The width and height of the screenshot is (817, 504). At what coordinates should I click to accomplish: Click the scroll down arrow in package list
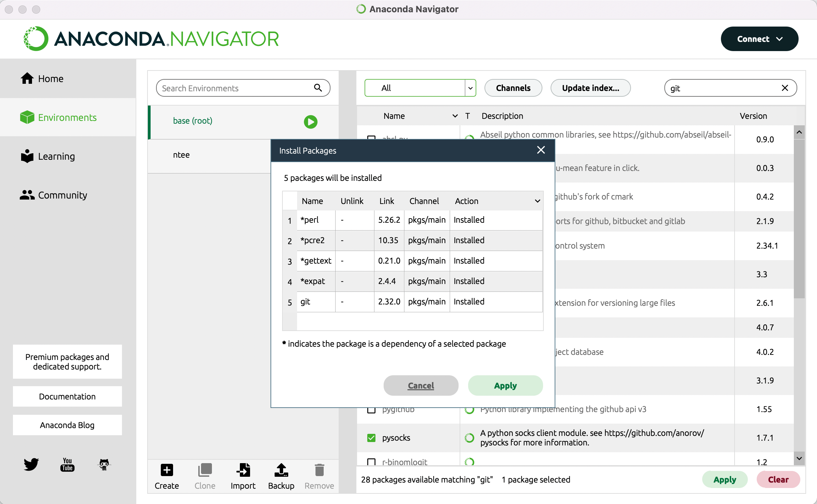[799, 458]
